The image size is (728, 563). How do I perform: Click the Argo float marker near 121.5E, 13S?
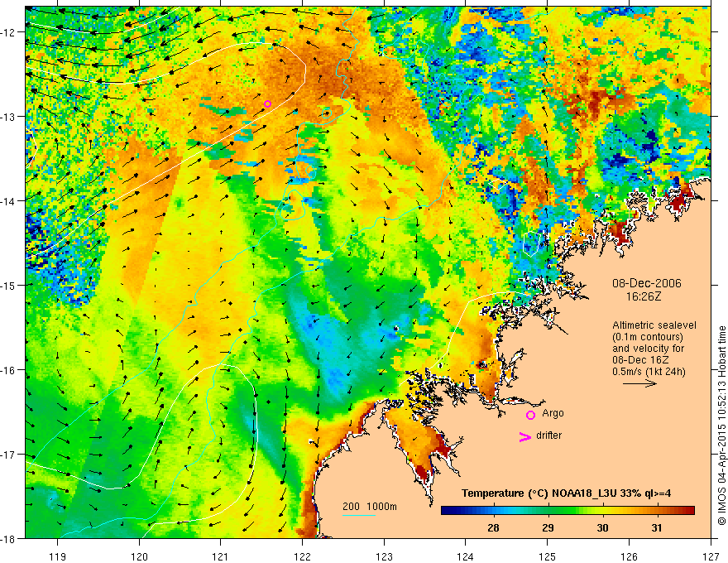point(267,103)
